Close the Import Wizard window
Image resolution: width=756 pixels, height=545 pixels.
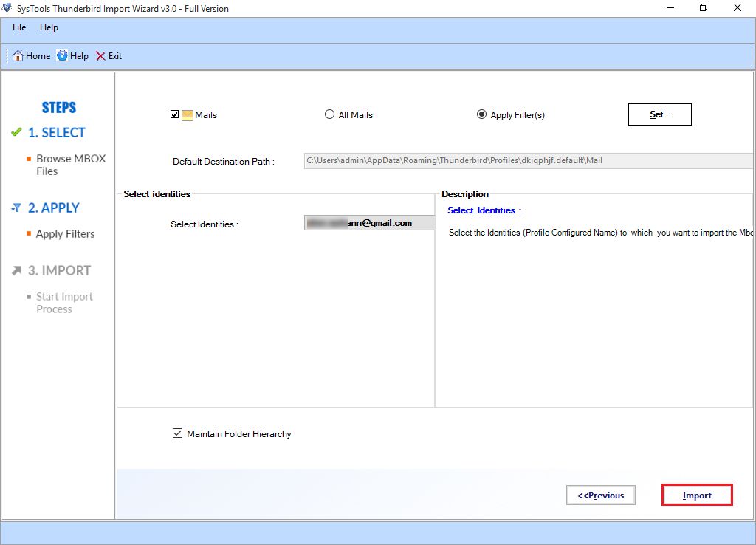738,7
